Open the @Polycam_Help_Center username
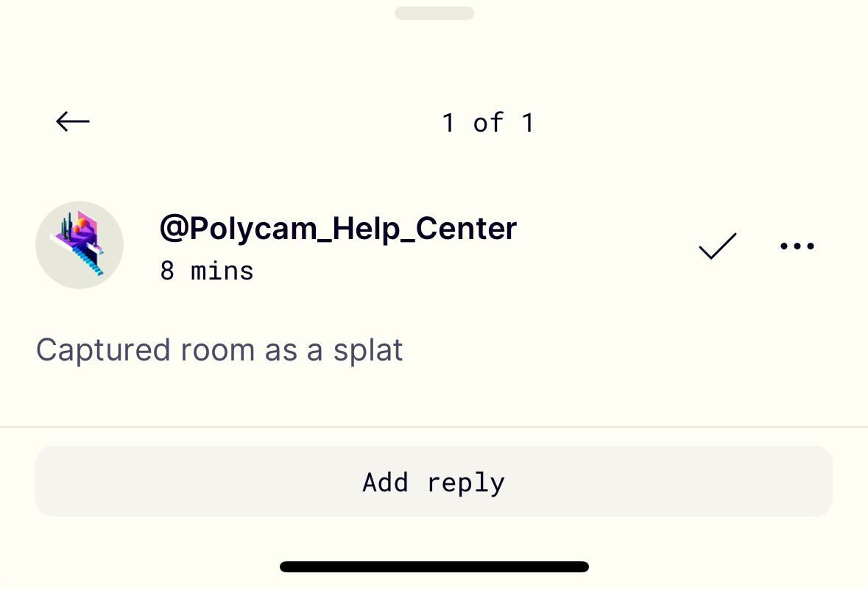The height and width of the screenshot is (590, 868). [338, 228]
